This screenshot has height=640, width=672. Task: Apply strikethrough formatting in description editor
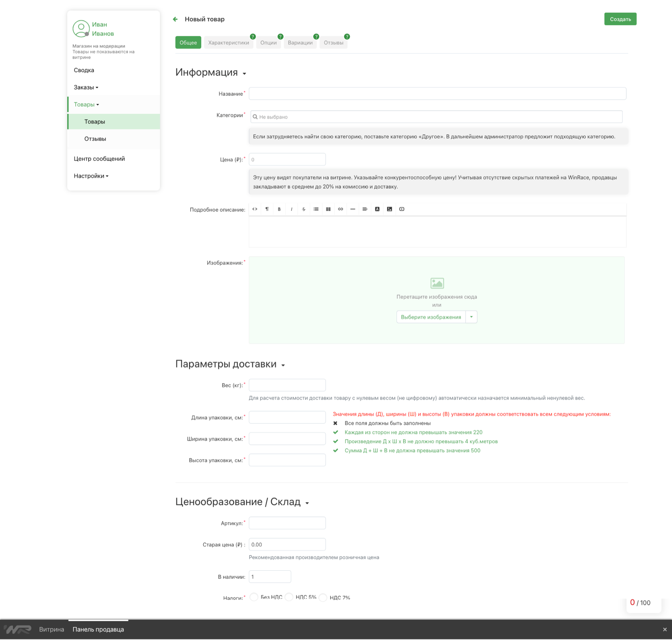pyautogui.click(x=304, y=209)
